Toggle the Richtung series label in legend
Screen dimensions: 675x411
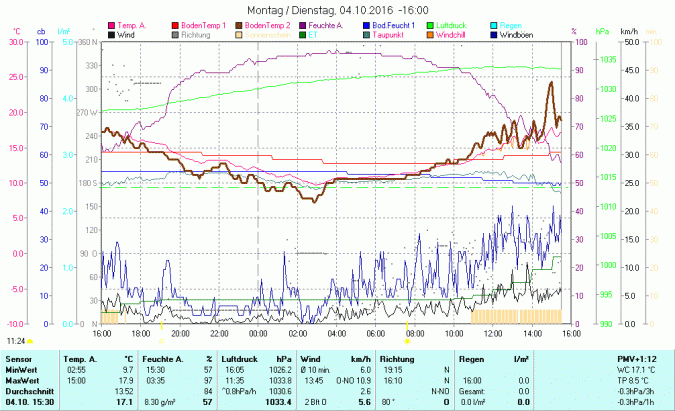[x=196, y=34]
